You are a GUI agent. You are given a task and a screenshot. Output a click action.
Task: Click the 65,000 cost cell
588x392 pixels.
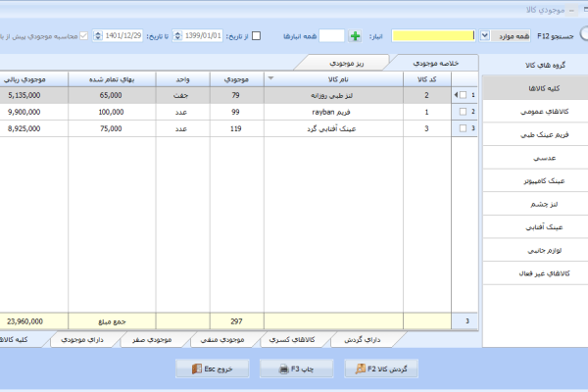(x=112, y=95)
